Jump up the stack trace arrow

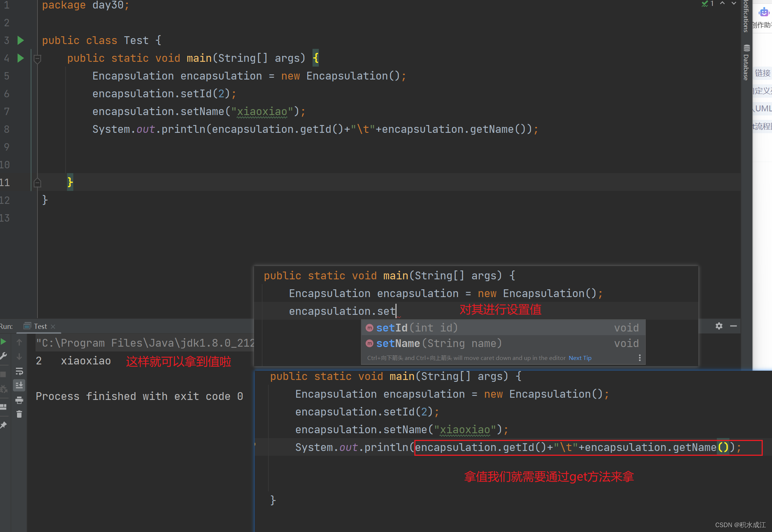pos(19,342)
